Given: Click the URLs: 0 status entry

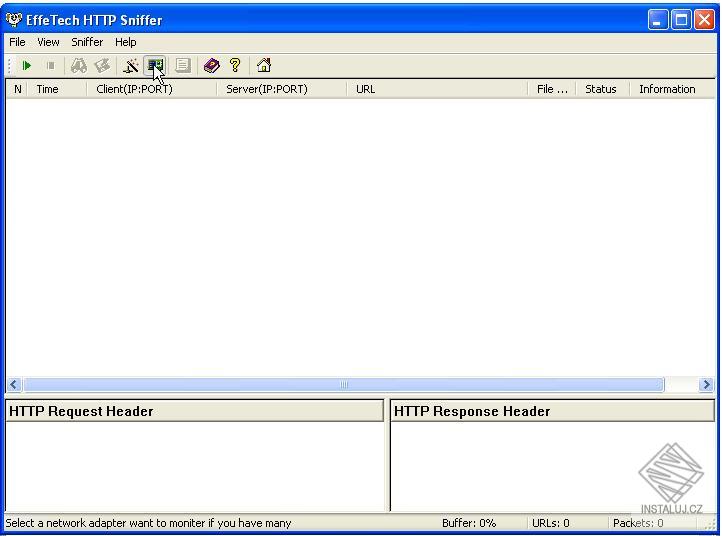Looking at the screenshot, I should point(550,523).
